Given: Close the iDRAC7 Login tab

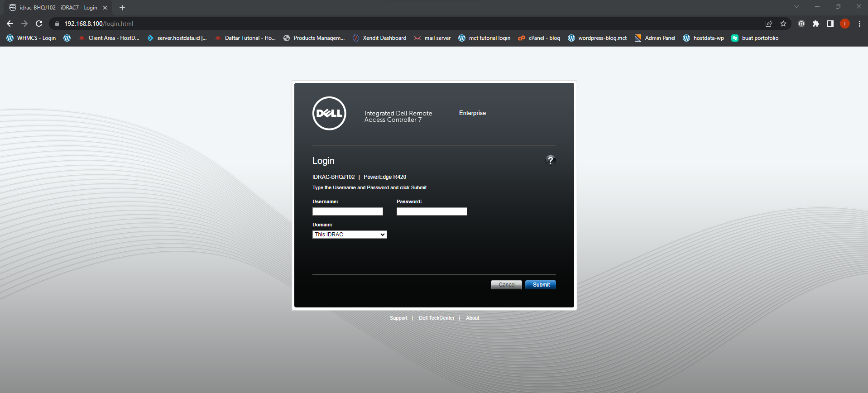Looking at the screenshot, I should click(x=105, y=8).
